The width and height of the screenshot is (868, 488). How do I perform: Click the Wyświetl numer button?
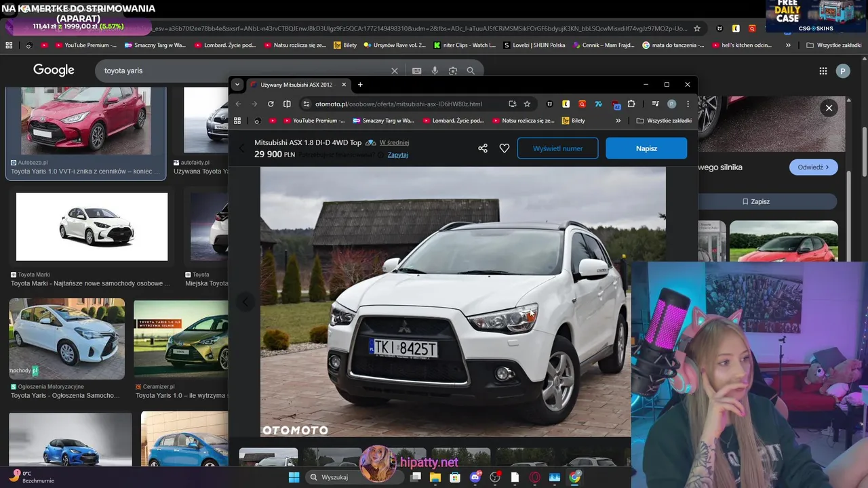557,148
